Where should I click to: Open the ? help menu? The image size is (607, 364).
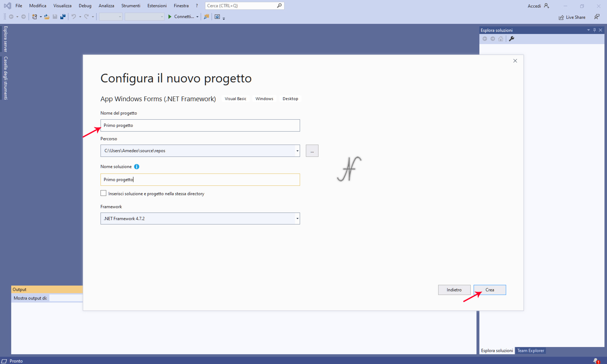pyautogui.click(x=197, y=6)
